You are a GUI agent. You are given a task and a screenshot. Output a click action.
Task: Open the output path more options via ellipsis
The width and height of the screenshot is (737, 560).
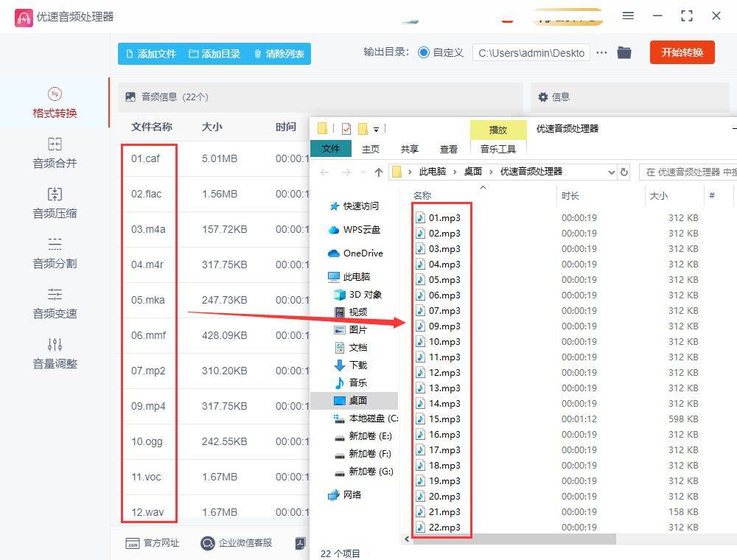pyautogui.click(x=601, y=52)
